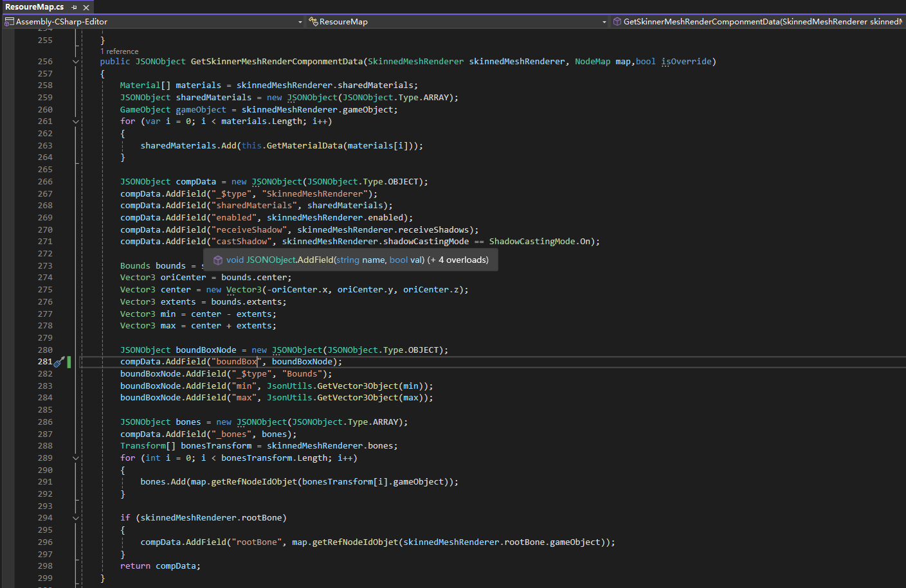Click the "1 reference" CodeLens link
The image size is (906, 588).
[119, 51]
